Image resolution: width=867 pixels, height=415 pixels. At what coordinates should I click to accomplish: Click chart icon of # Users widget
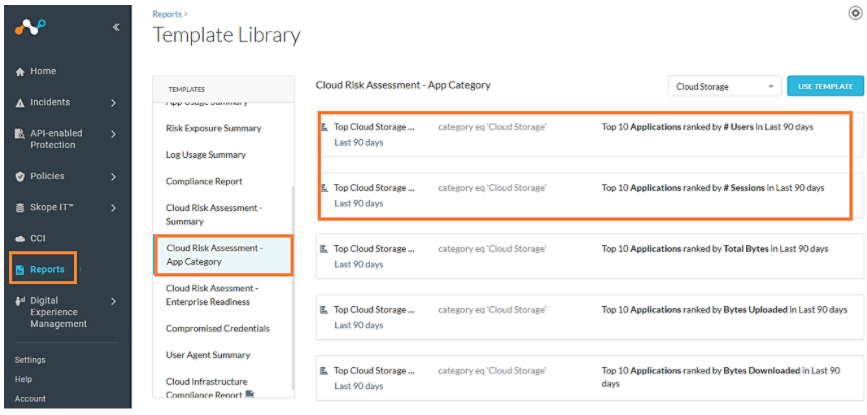pyautogui.click(x=325, y=127)
